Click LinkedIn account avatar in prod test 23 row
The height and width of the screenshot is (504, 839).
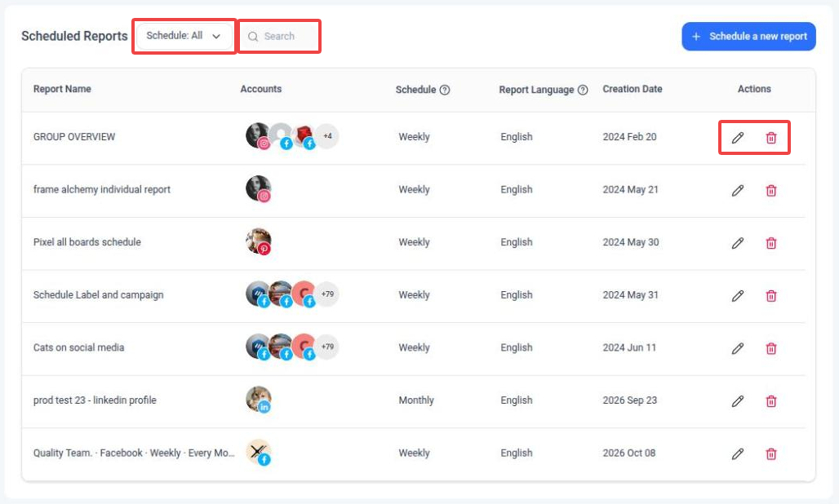(x=259, y=400)
